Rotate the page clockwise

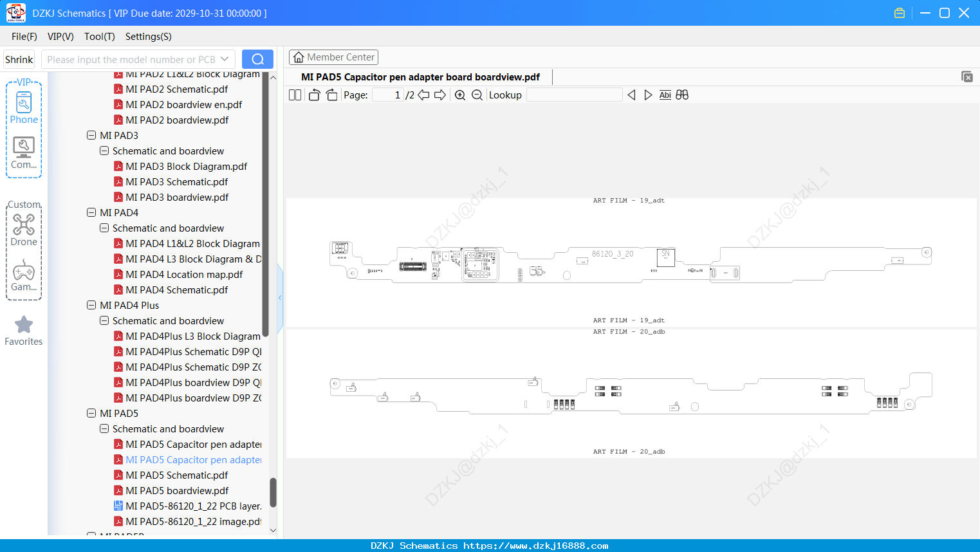(x=331, y=95)
